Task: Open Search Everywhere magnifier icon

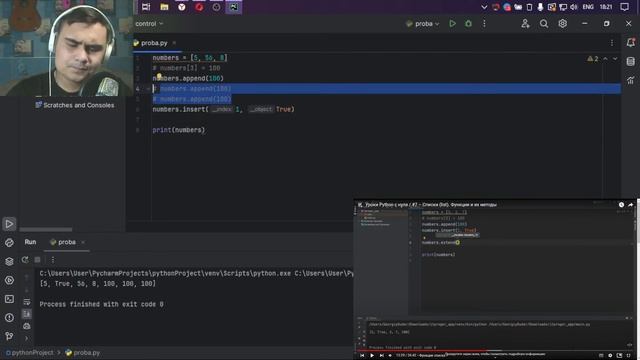Action: (x=544, y=24)
